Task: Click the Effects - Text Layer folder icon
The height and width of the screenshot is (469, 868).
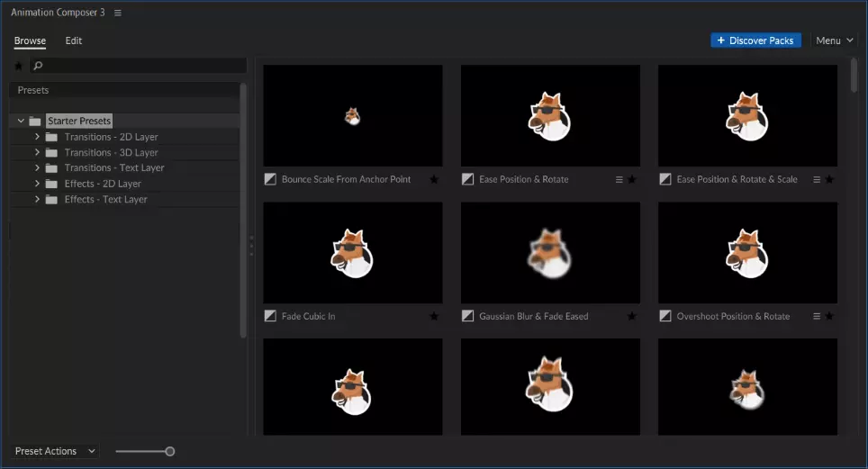Action: coord(51,199)
